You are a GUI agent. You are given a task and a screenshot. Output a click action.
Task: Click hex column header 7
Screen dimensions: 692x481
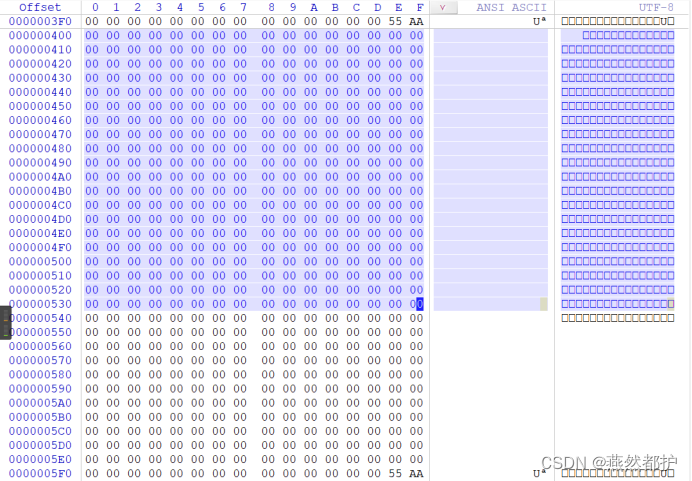[244, 8]
